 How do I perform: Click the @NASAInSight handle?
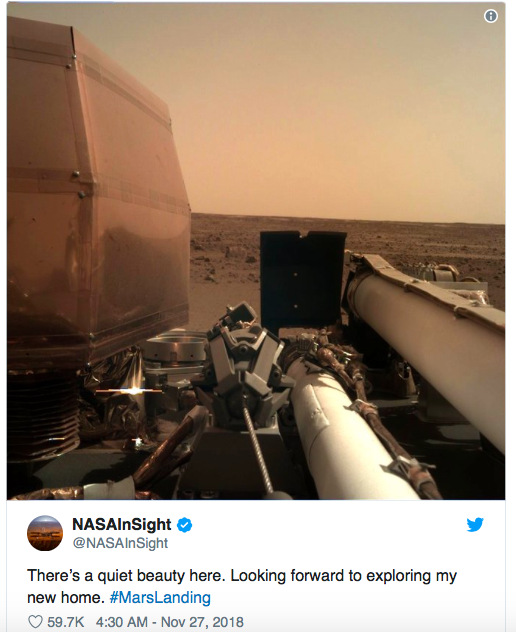120,543
